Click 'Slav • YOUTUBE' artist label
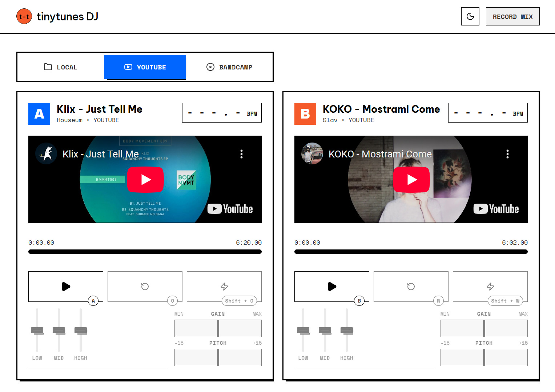This screenshot has width=555, height=392. pos(348,120)
